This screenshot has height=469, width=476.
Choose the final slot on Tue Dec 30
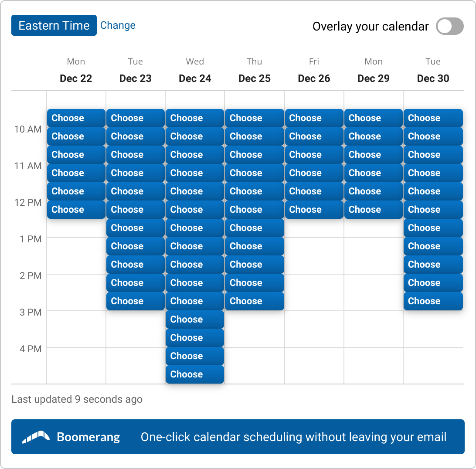[433, 301]
